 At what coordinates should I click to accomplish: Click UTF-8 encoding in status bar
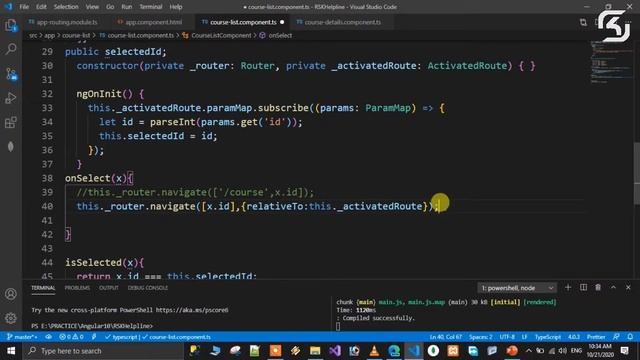pyautogui.click(x=507, y=337)
